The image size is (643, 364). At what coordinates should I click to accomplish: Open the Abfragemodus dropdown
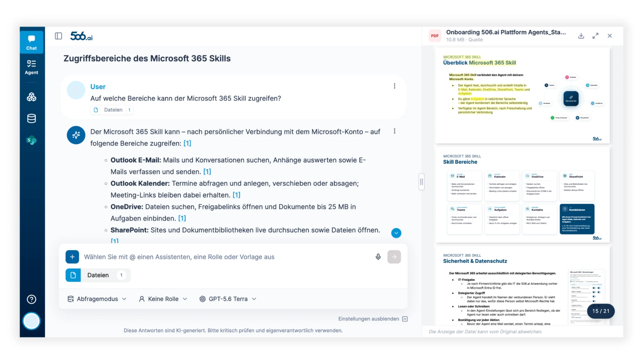tap(97, 299)
